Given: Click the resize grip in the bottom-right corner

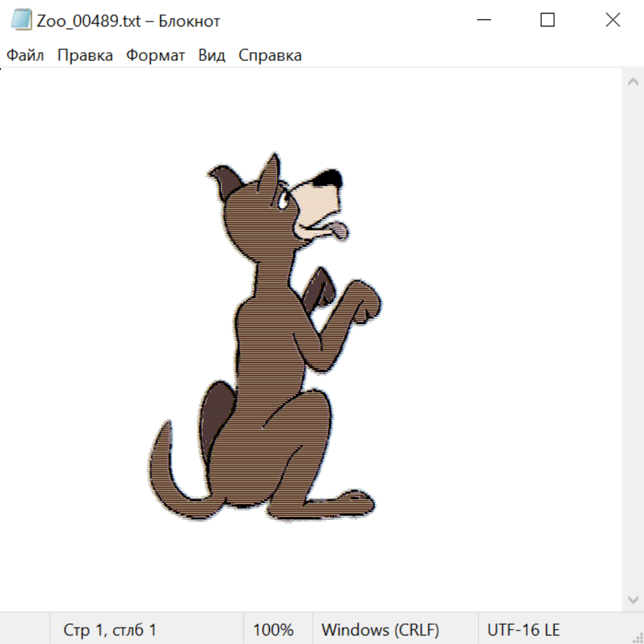Looking at the screenshot, I should coord(637,637).
